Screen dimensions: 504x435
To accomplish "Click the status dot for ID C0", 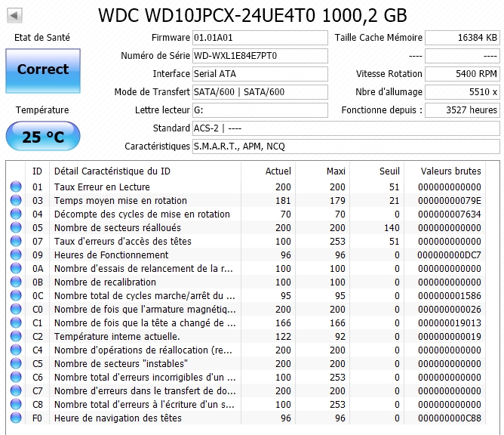I will coord(16,309).
